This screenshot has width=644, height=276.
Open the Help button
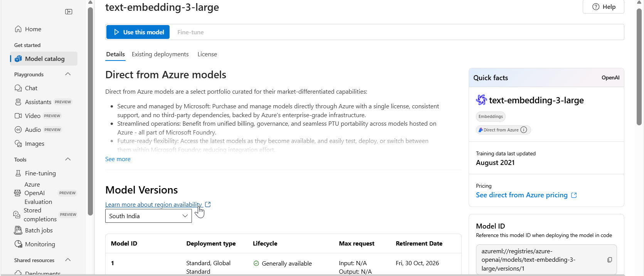point(604,7)
